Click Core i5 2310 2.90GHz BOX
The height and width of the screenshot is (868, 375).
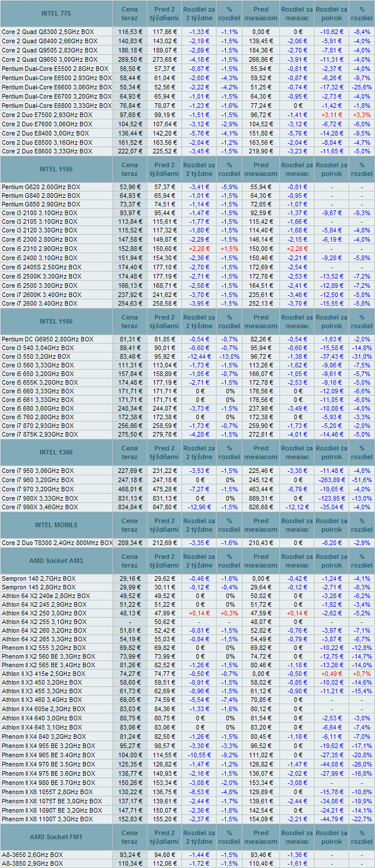(39, 249)
